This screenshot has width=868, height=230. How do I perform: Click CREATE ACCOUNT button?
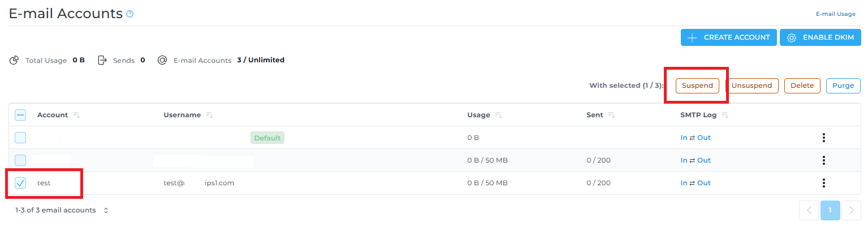[x=728, y=37]
